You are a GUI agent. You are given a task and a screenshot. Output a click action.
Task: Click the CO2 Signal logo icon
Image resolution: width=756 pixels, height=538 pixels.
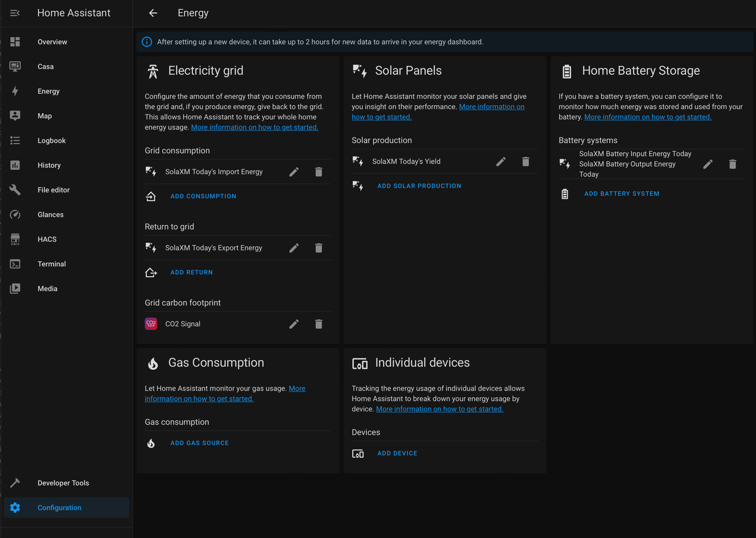click(151, 324)
